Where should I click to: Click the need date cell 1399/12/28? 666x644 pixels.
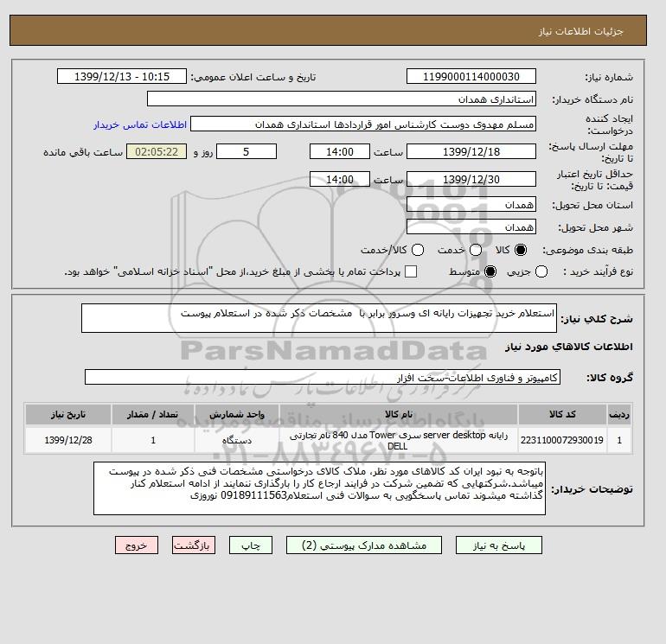(68, 440)
